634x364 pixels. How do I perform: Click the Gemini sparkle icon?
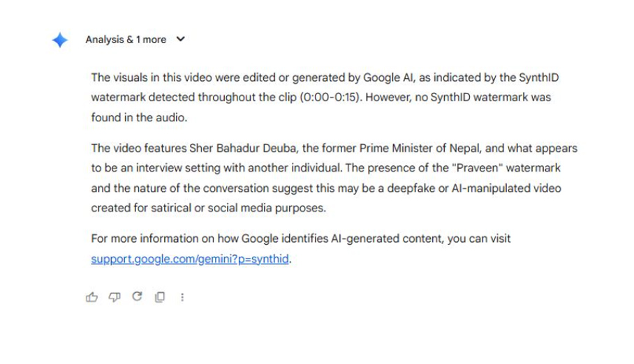[x=60, y=40]
